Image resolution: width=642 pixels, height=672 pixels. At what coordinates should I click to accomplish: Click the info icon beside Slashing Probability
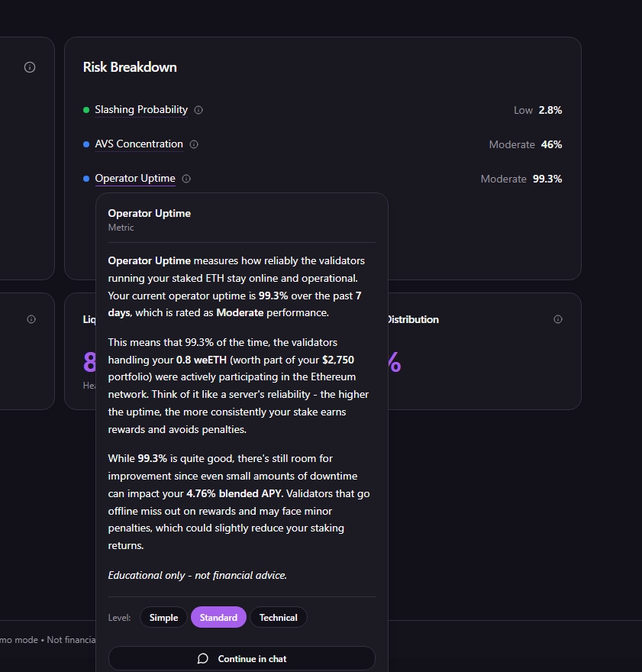pyautogui.click(x=198, y=110)
